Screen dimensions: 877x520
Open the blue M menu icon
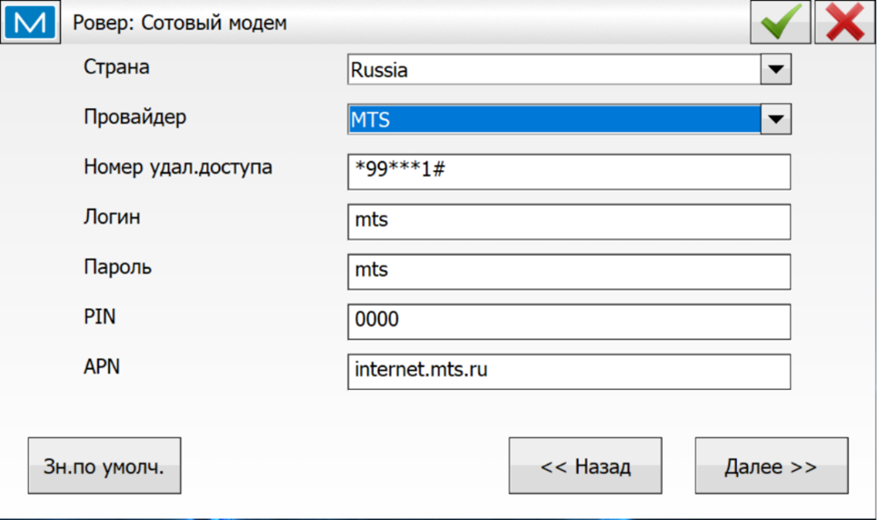point(30,22)
